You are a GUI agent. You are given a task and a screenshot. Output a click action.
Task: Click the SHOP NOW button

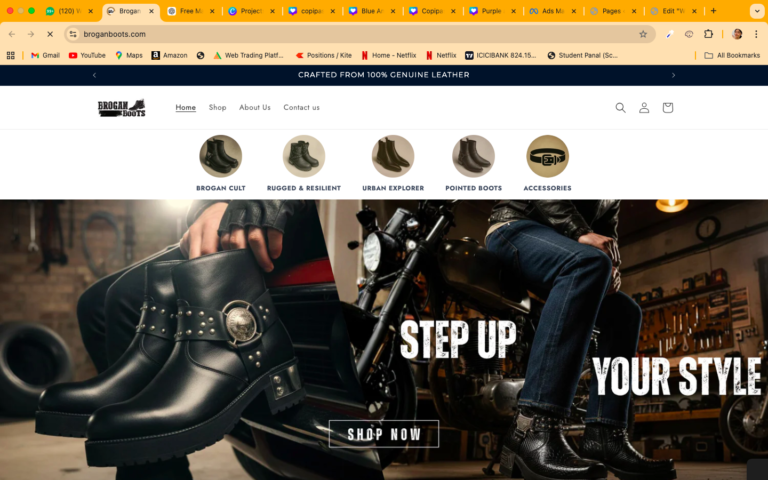click(x=384, y=434)
